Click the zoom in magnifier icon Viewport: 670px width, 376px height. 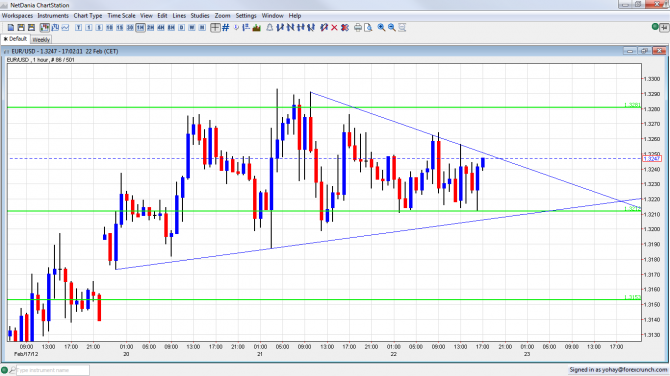coord(381,28)
